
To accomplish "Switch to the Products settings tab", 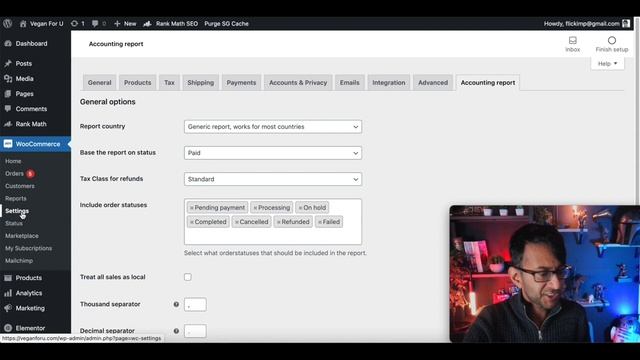I will pos(138,82).
